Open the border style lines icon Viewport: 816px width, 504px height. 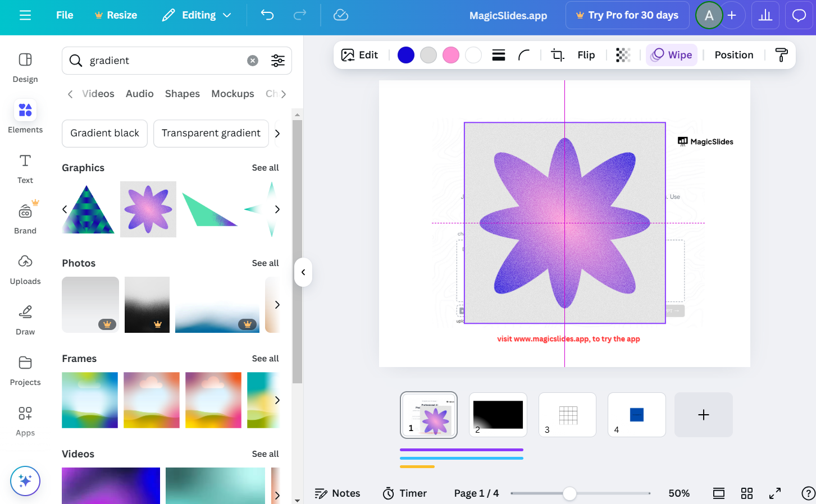point(499,55)
